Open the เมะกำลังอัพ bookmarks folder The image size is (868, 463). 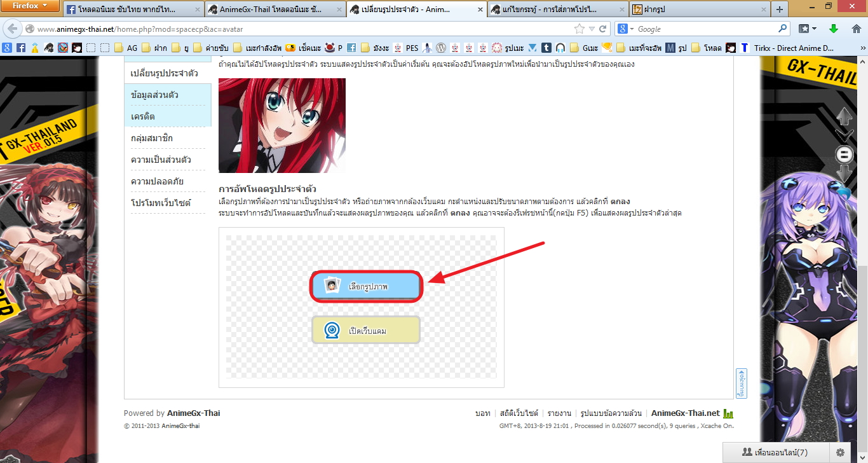(x=257, y=48)
